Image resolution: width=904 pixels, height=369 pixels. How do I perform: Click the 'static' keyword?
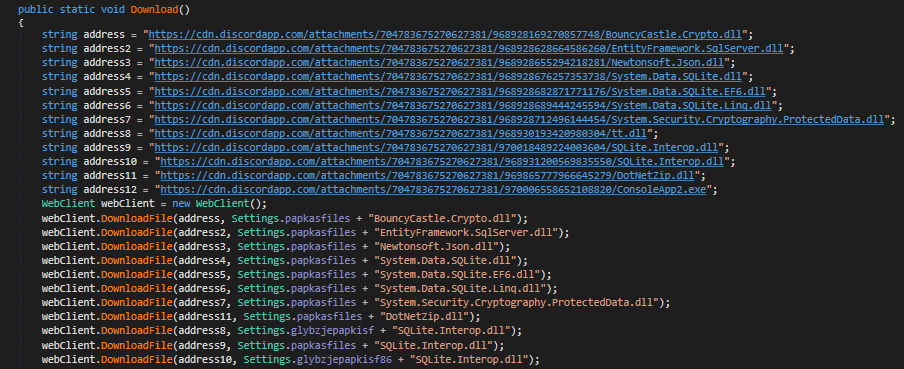(77, 10)
